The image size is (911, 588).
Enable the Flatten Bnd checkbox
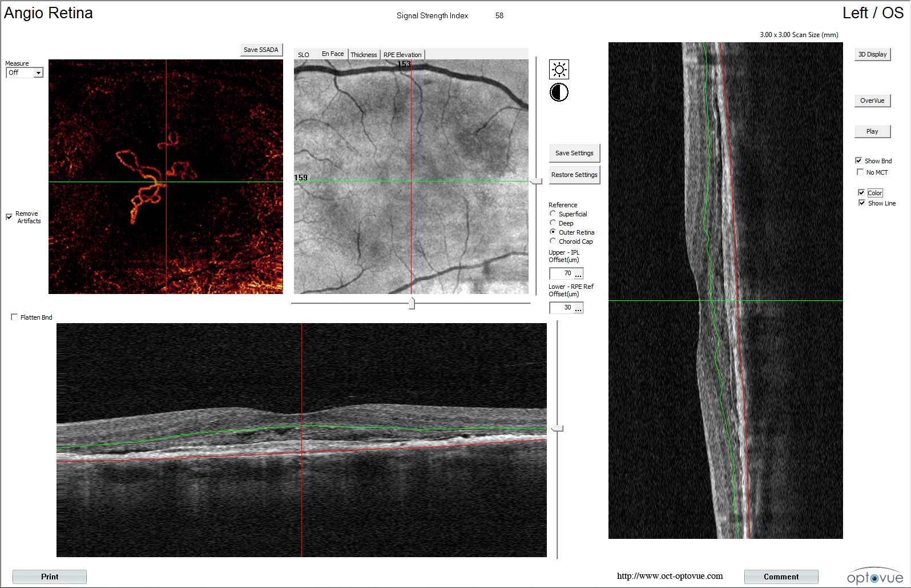(x=14, y=317)
